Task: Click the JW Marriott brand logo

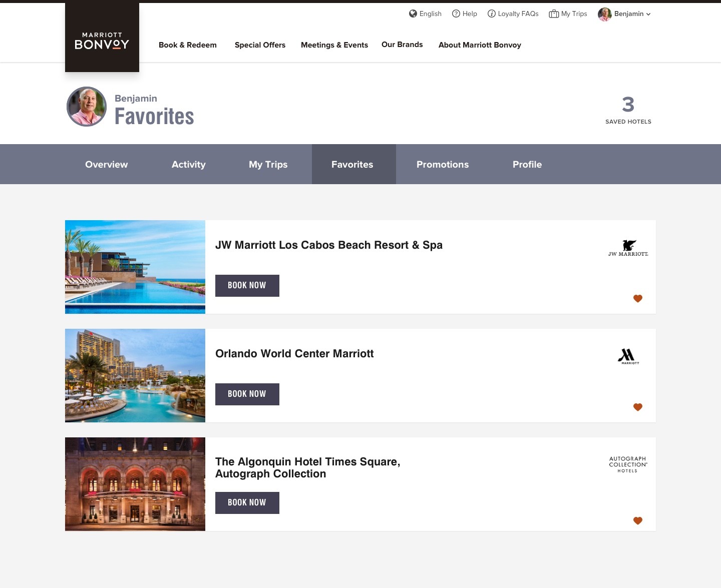Action: tap(628, 248)
